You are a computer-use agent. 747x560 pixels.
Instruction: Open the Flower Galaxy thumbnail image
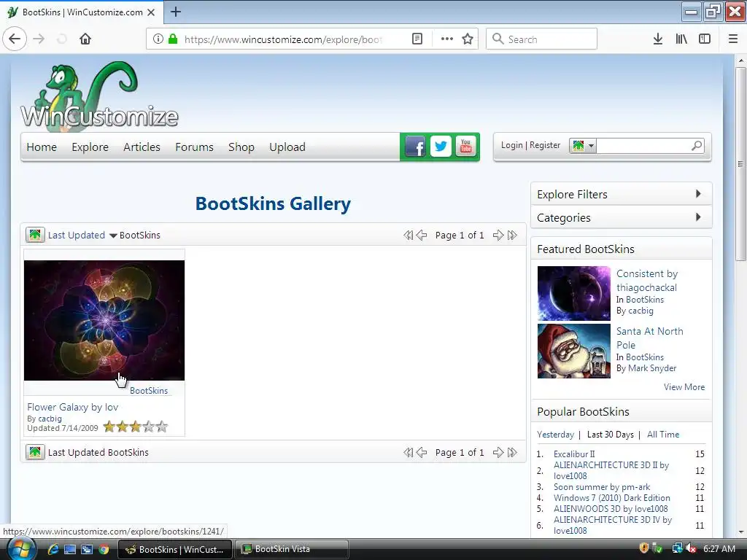[x=104, y=321]
